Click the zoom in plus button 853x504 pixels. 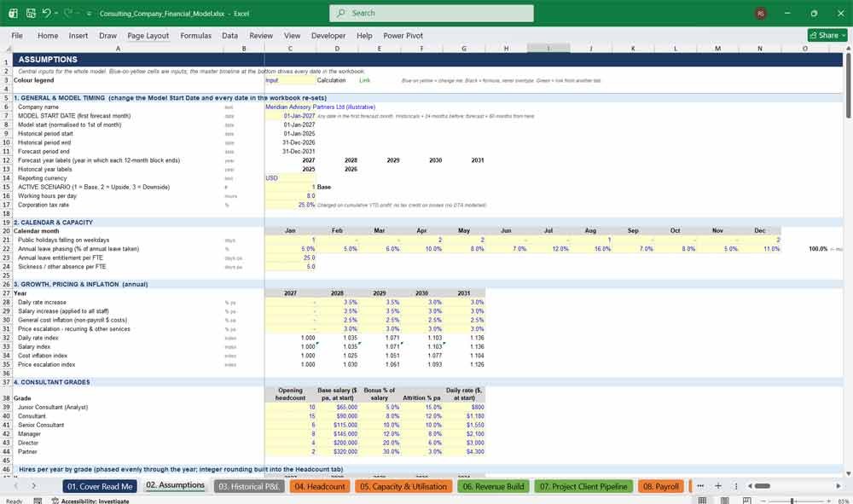828,501
